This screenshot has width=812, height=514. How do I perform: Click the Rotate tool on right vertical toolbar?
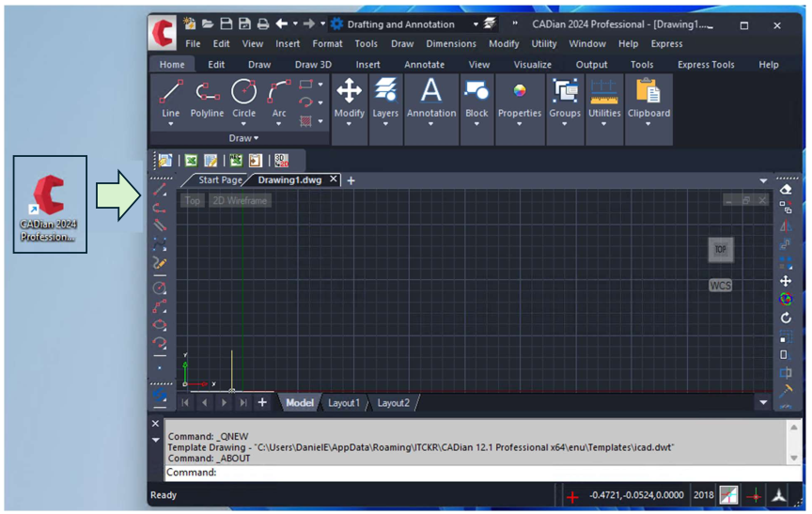point(786,318)
